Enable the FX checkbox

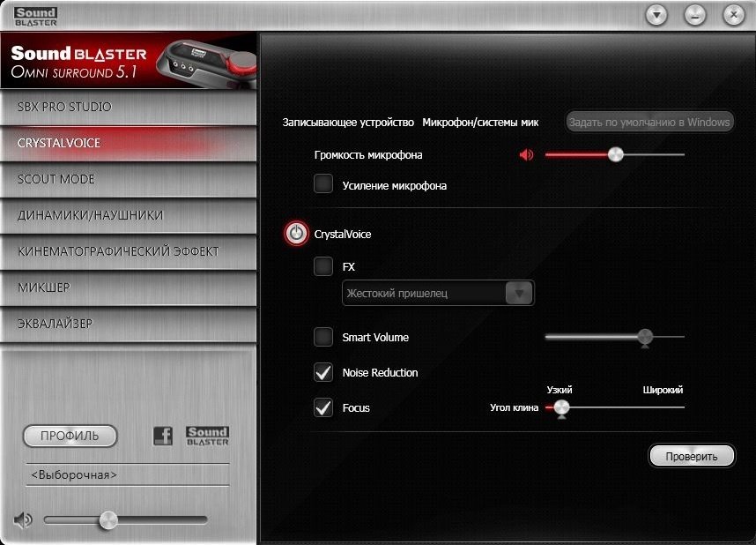pyautogui.click(x=323, y=266)
